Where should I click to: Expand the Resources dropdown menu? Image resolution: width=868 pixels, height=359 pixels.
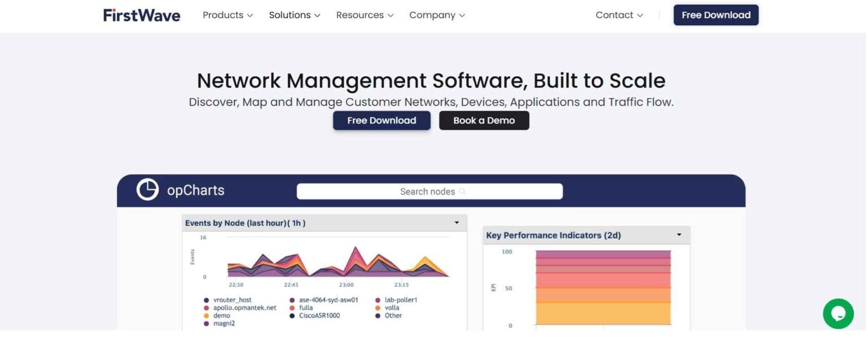pyautogui.click(x=364, y=15)
